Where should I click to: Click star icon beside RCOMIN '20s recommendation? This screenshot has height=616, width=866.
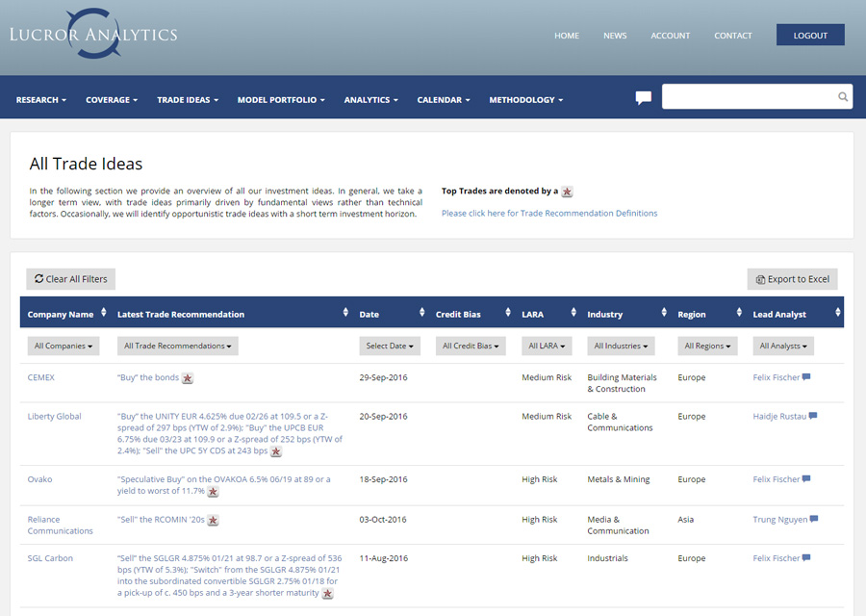214,521
